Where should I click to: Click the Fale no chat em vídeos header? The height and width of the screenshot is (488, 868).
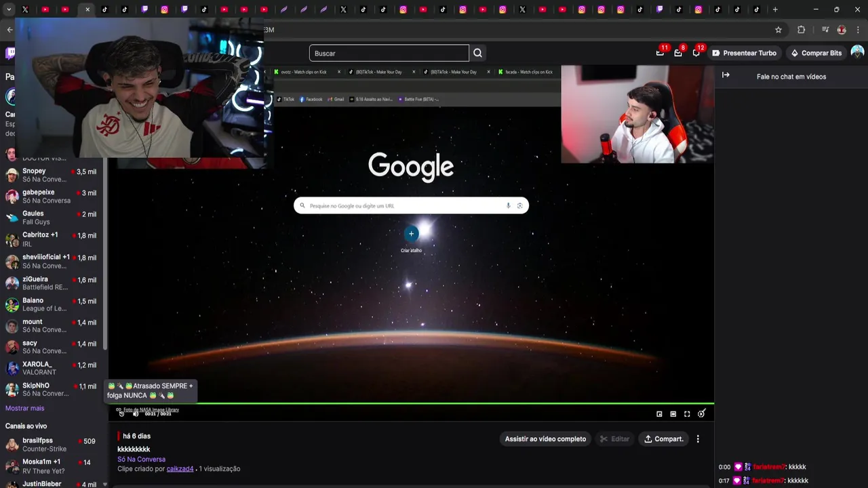pyautogui.click(x=791, y=77)
